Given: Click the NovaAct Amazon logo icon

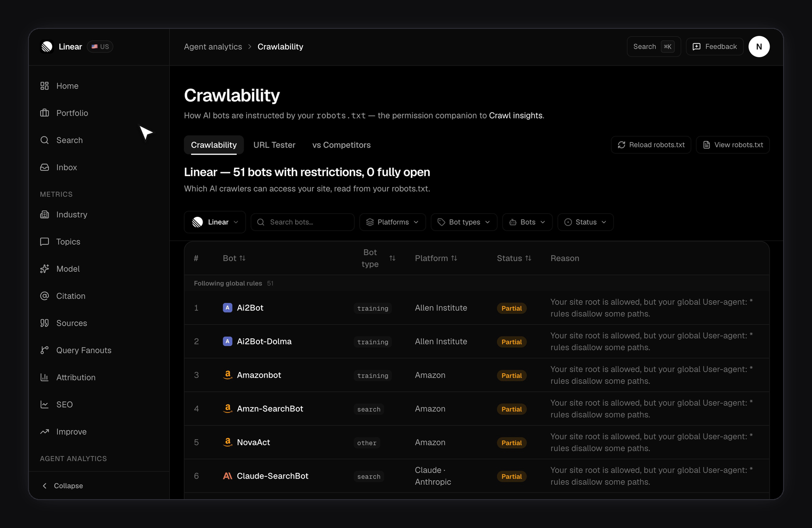Looking at the screenshot, I should [227, 442].
